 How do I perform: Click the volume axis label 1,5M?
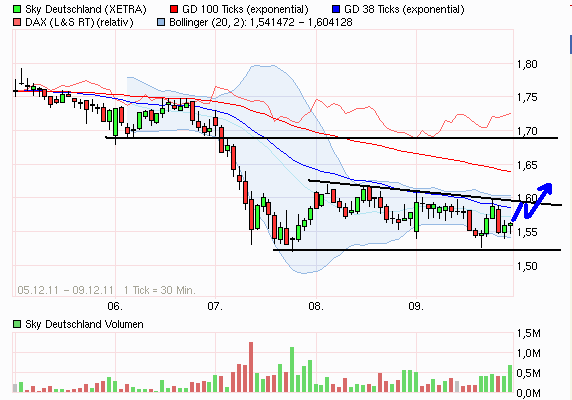[x=529, y=333]
